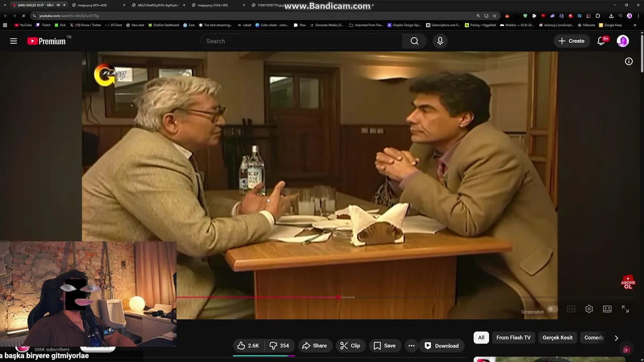Open the account avatar menu

pos(623,41)
